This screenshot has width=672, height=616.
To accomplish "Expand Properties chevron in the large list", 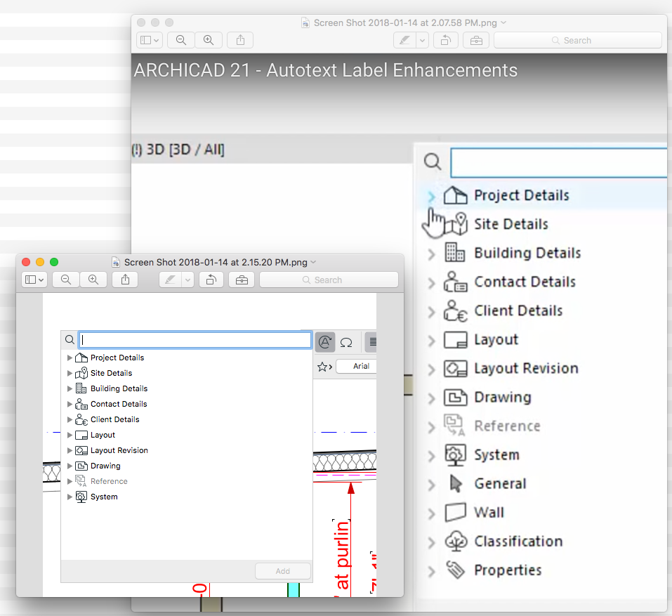I will click(431, 571).
